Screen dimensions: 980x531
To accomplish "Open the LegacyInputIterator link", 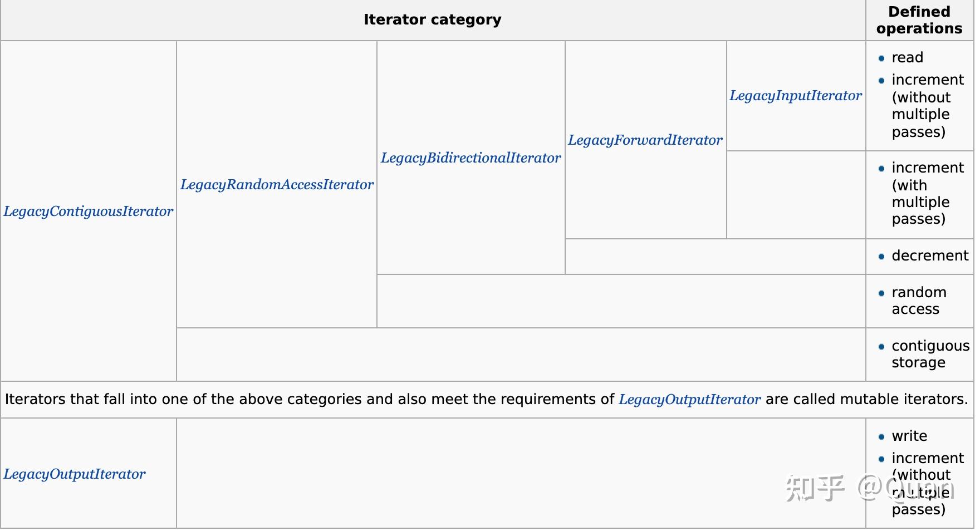I will coord(796,96).
